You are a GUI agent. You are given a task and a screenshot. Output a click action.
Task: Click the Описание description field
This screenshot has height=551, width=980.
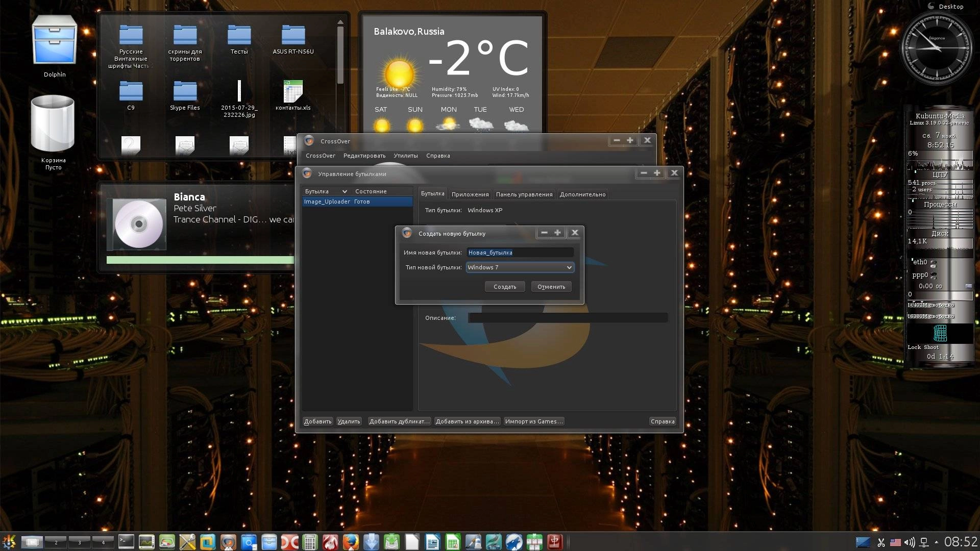coord(568,318)
